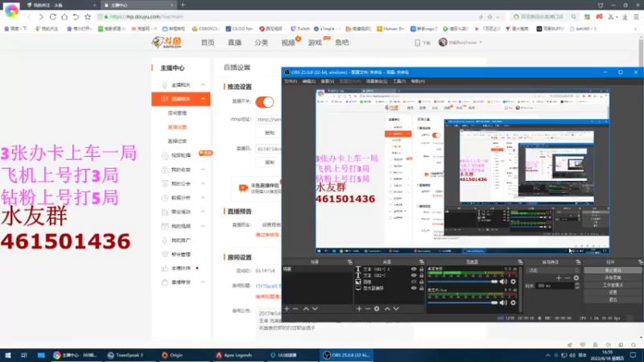Click the Douyu logo
Image resolution: width=644 pixels, height=362 pixels.
[167, 43]
